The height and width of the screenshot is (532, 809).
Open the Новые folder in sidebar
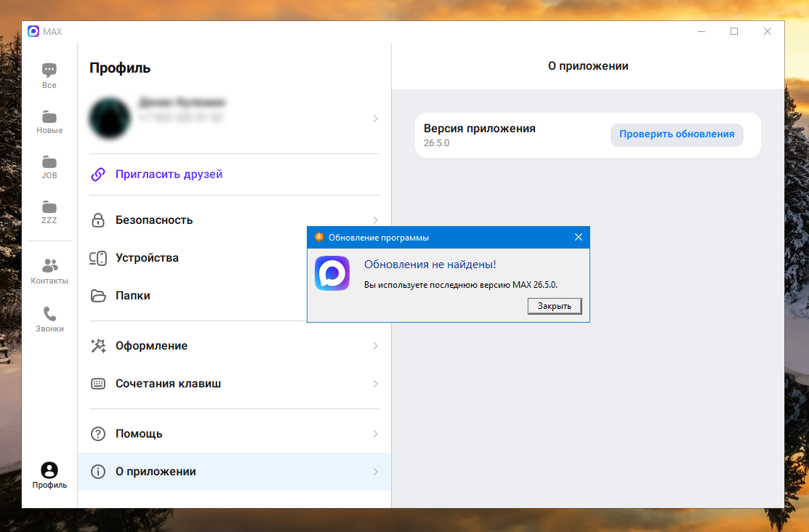click(x=49, y=122)
